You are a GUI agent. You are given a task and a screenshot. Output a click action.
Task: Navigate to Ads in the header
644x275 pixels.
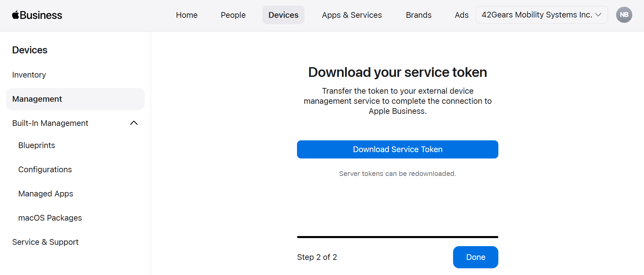(461, 15)
